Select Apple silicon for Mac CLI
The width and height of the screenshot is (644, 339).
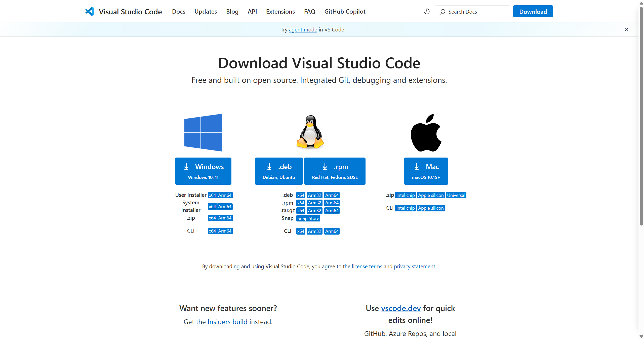tap(431, 208)
